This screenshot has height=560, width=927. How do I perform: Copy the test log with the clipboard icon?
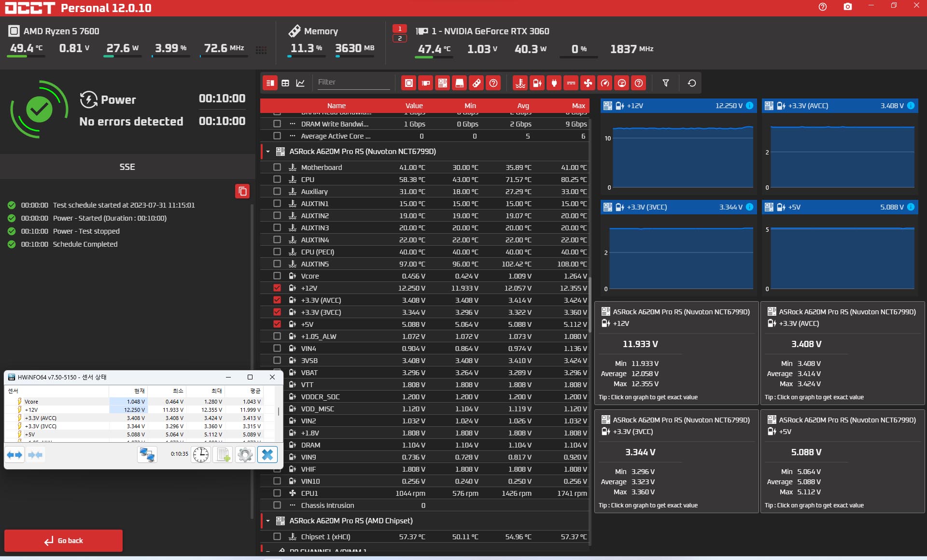pyautogui.click(x=242, y=191)
